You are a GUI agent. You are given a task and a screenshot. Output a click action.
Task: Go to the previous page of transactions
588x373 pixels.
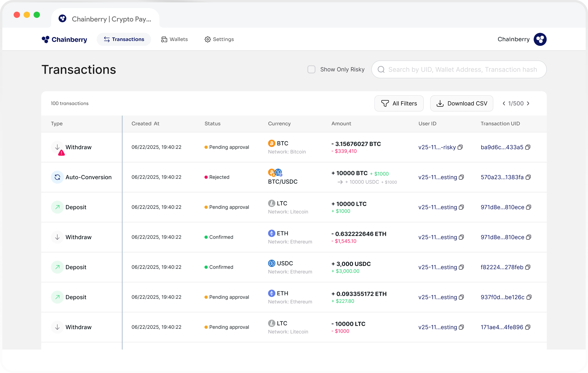[x=504, y=104]
